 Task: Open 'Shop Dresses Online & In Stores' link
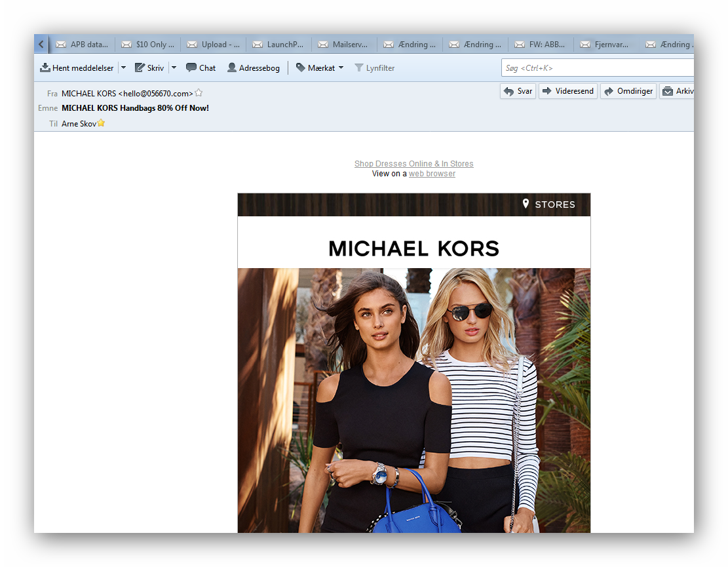pos(413,163)
